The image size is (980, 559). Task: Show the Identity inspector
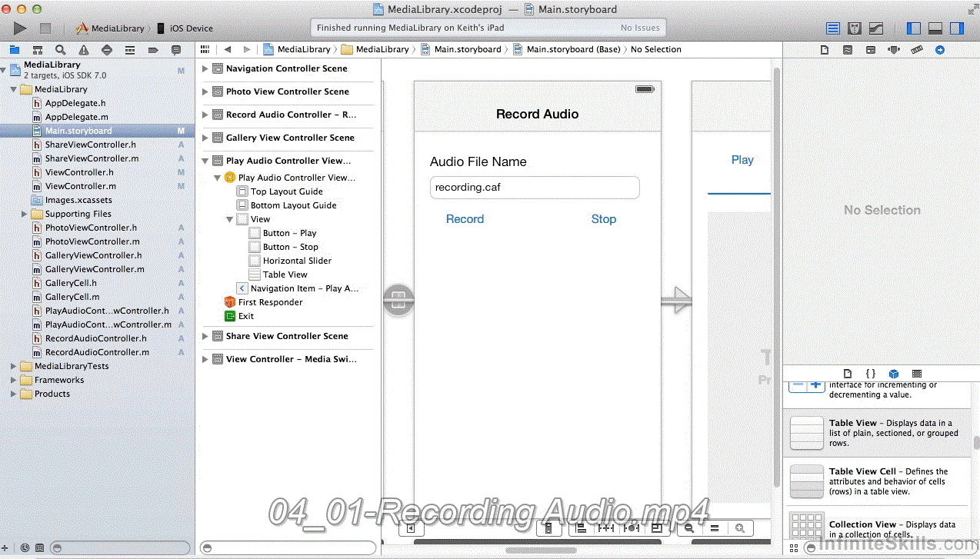871,49
